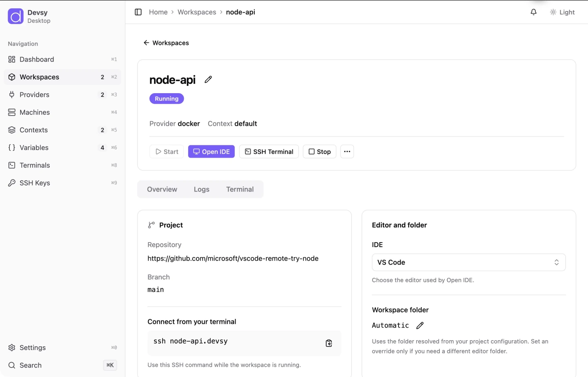Click the Variables count badge 4
This screenshot has width=588, height=377.
102,147
